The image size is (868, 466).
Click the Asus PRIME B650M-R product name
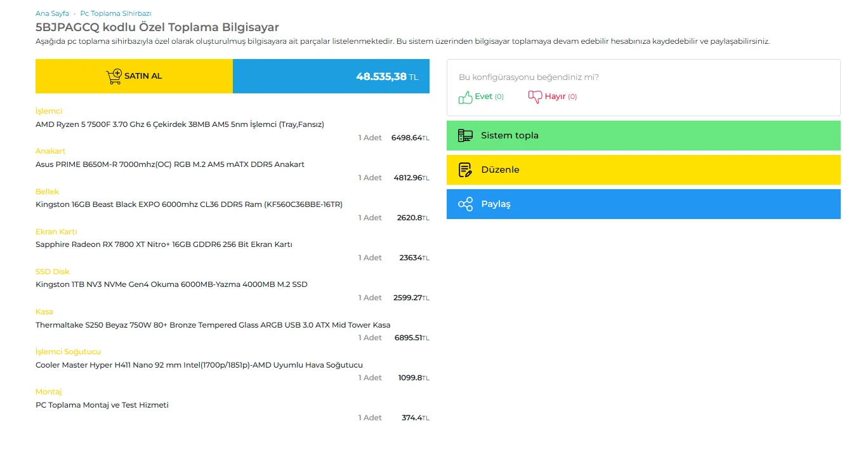click(170, 164)
